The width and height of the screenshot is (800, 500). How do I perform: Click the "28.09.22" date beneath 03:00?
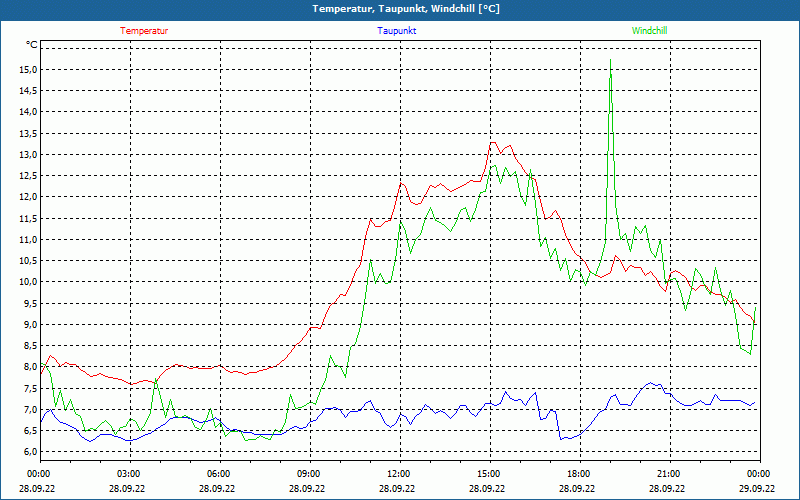pos(127,488)
